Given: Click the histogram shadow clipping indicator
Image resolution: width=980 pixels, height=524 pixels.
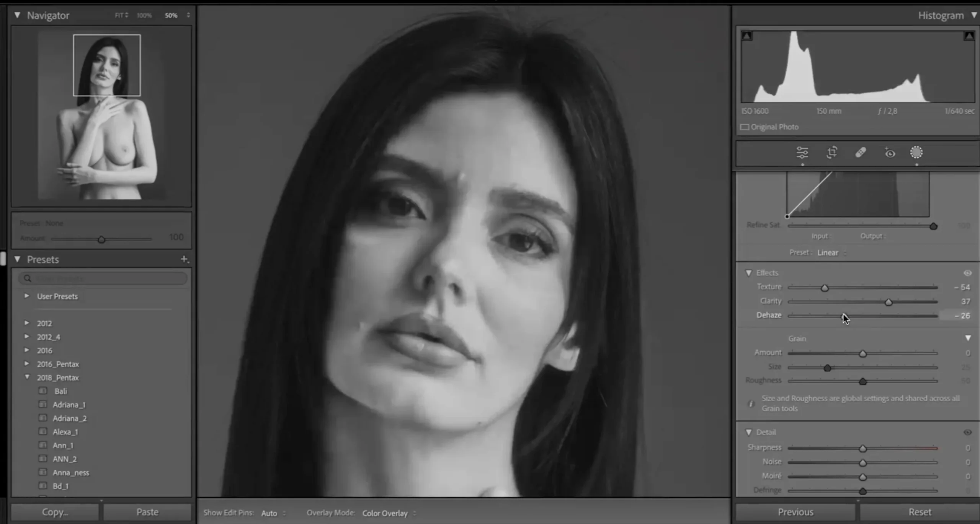Looking at the screenshot, I should click(746, 35).
